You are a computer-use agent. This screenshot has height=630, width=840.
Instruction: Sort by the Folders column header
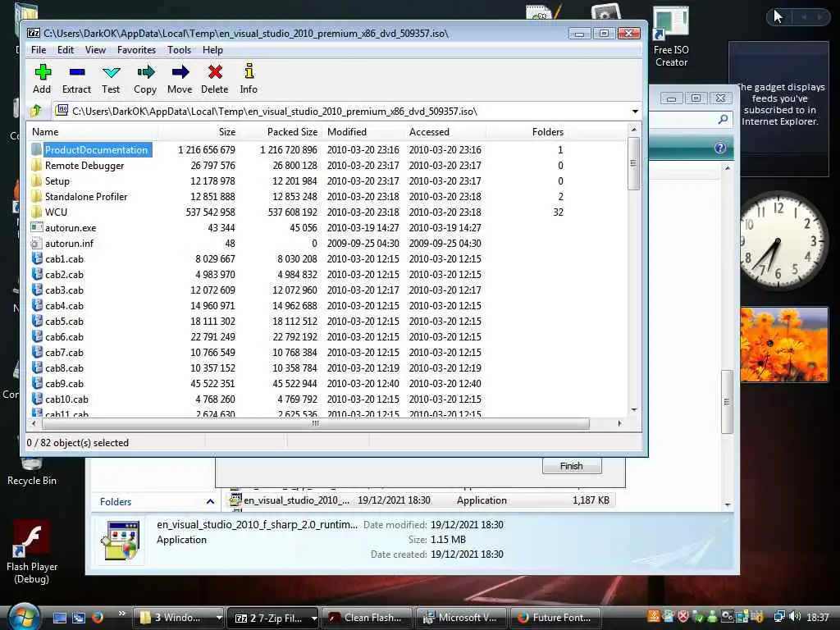point(526,132)
